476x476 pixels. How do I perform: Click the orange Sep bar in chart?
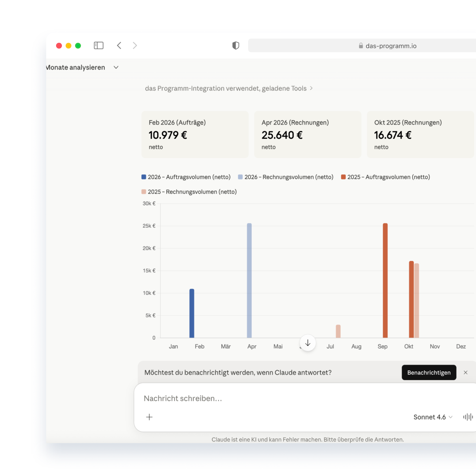coord(385,281)
